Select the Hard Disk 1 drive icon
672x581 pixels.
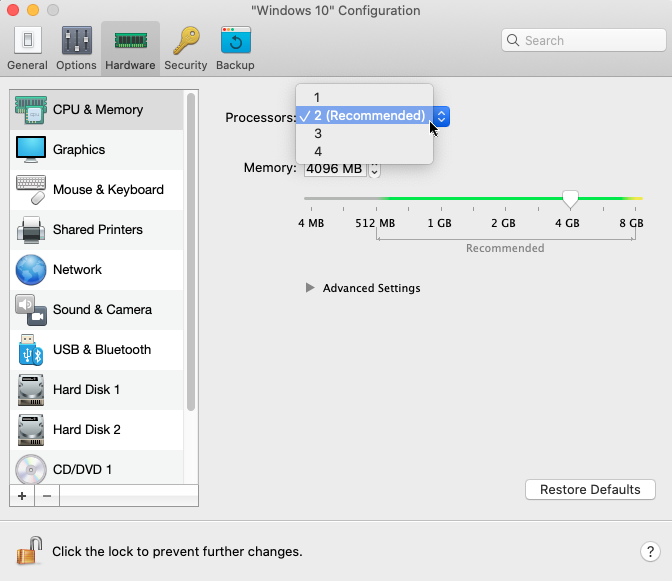click(x=31, y=390)
